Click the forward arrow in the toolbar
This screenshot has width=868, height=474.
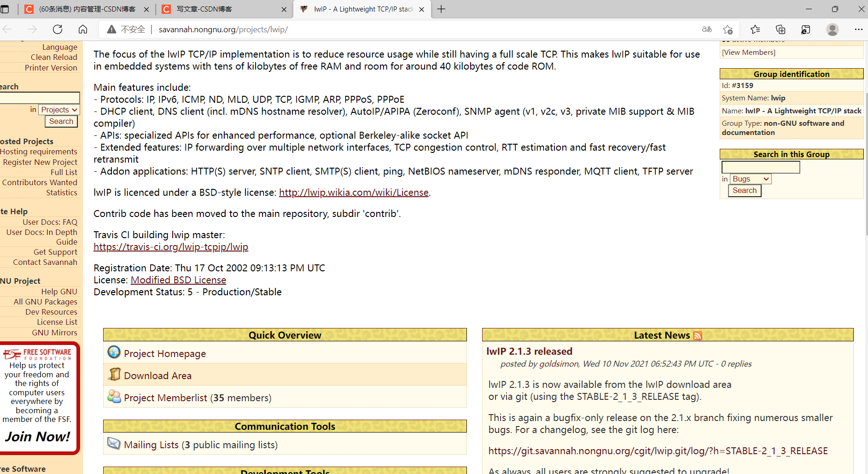point(32,29)
